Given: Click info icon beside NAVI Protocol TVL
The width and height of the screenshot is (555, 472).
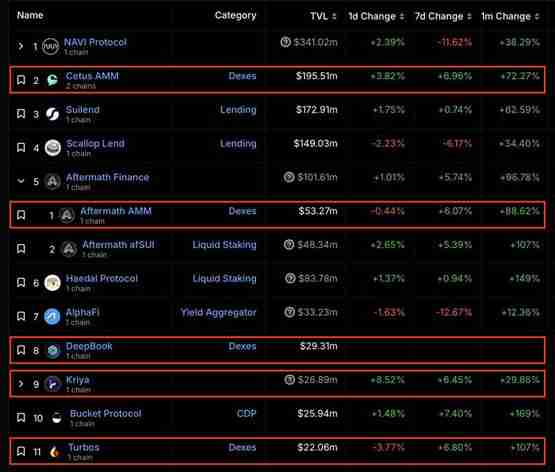Looking at the screenshot, I should (x=286, y=42).
